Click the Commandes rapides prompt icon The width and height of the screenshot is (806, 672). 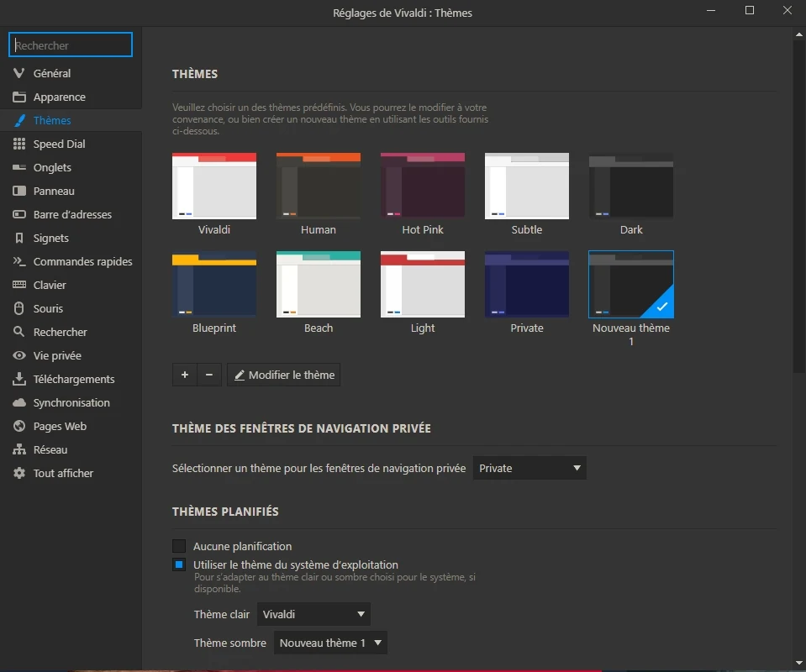(19, 261)
